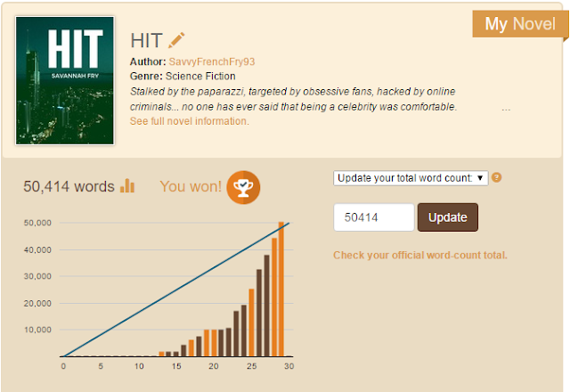Screen dimensions: 570x392
Task: Click the brown bar for day 27
Action: [x=266, y=306]
